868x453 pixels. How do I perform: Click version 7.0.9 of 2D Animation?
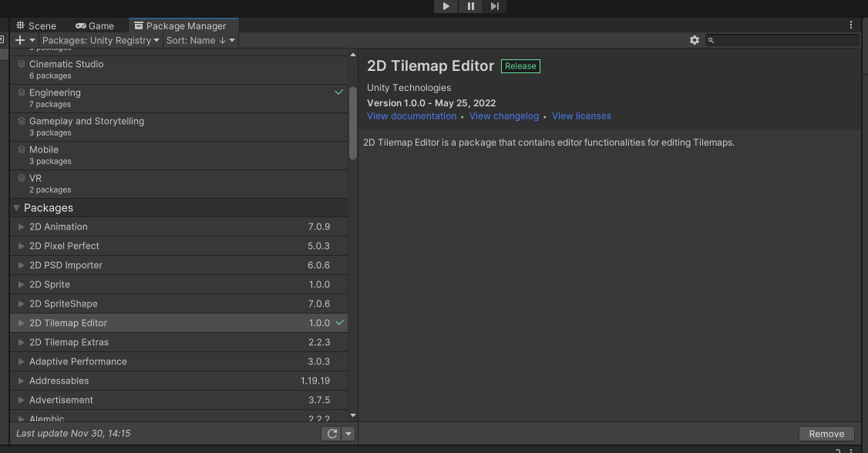(319, 226)
